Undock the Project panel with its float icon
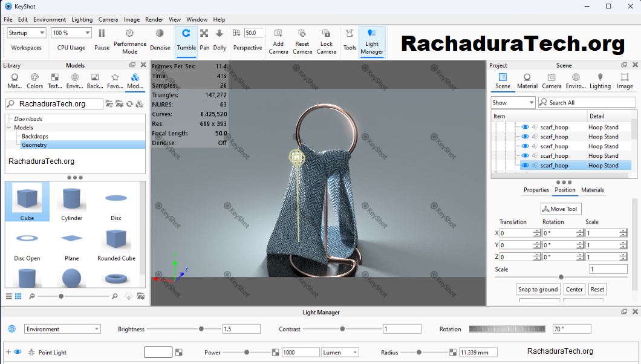 pyautogui.click(x=624, y=65)
